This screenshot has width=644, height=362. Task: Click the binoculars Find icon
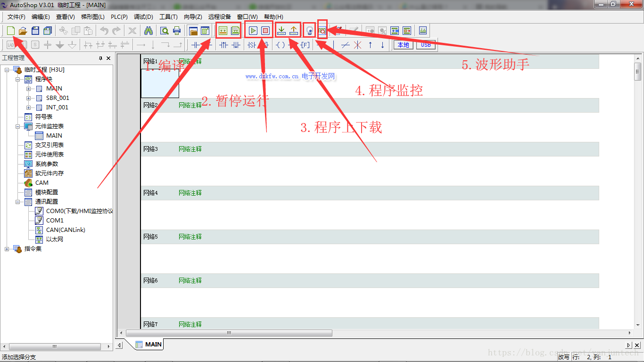point(148,31)
